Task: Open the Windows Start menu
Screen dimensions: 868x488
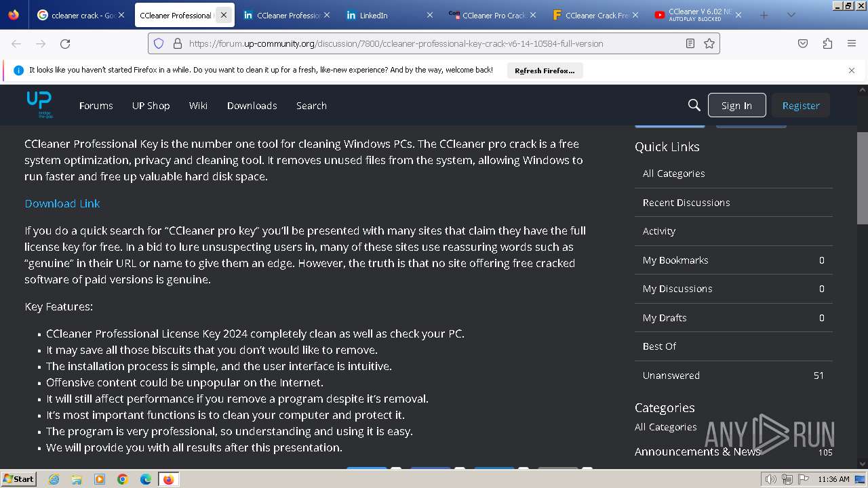Action: point(19,479)
